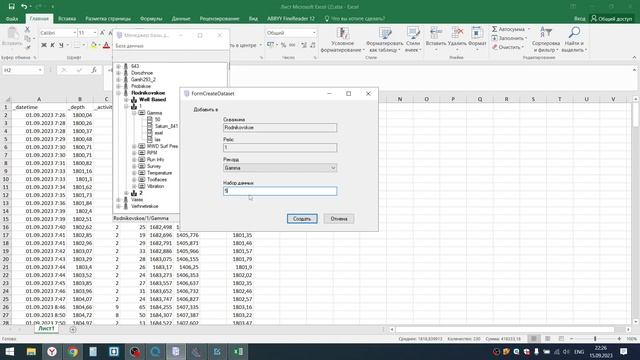Collapse the Rodnikovskoe well node
This screenshot has height=360, width=640.
pyautogui.click(x=119, y=93)
